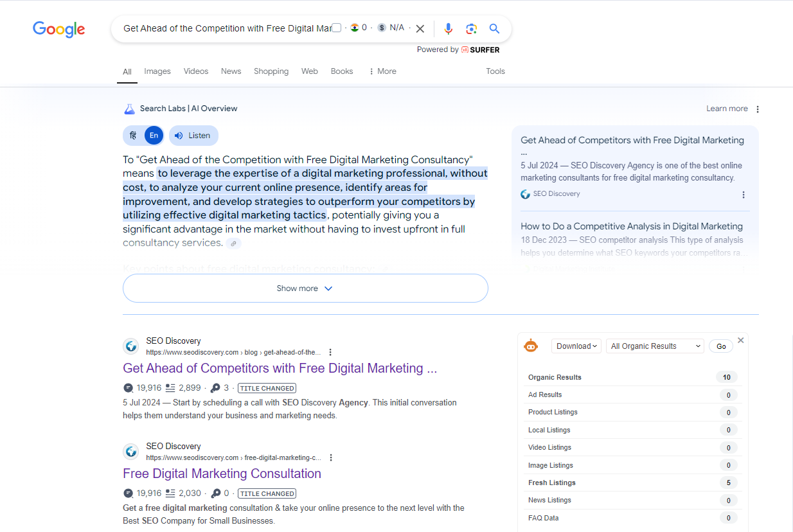Click keyword key icon beside 3
This screenshot has height=532, width=793.
pos(215,388)
